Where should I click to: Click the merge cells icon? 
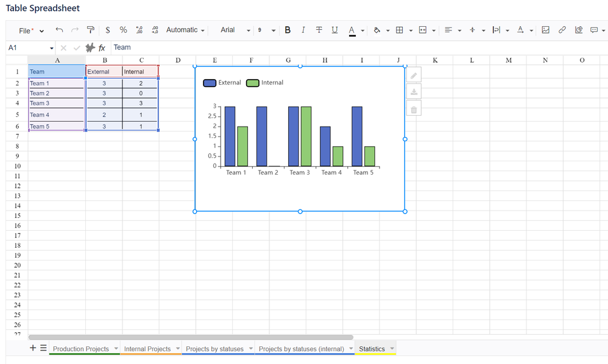point(423,30)
